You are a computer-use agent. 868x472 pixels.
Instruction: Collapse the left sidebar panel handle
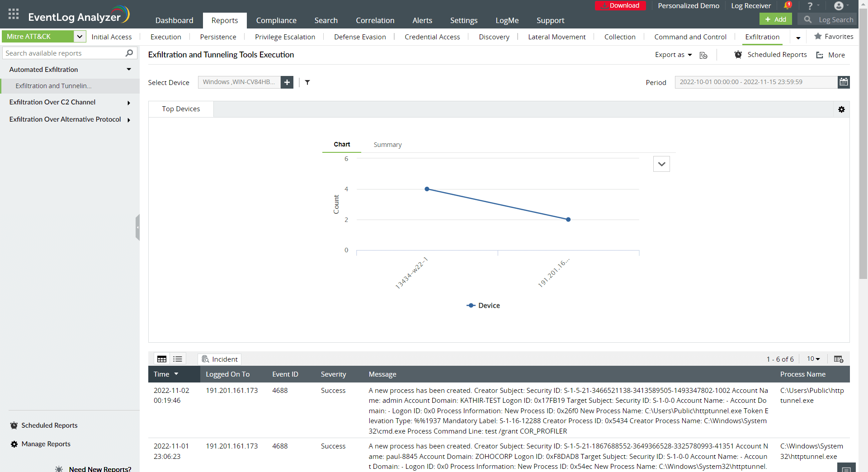tap(137, 227)
